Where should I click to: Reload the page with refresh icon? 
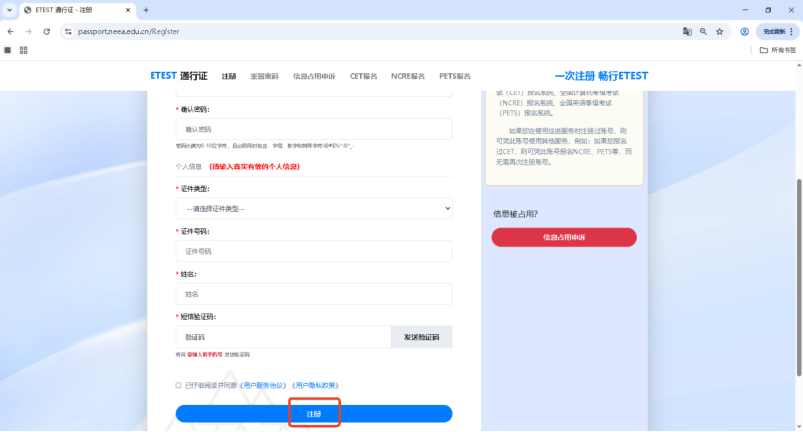click(x=46, y=31)
